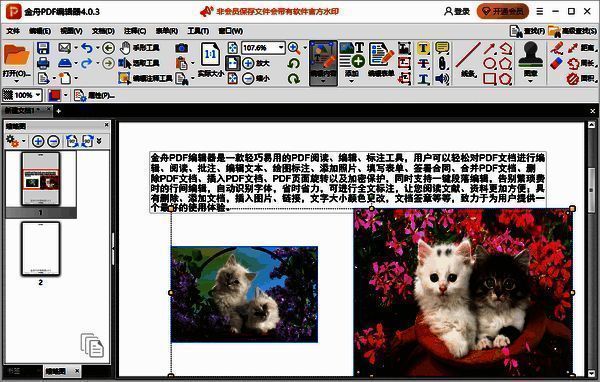Select the arrow drawing tool
This screenshot has height=382, width=600.
pos(489,48)
